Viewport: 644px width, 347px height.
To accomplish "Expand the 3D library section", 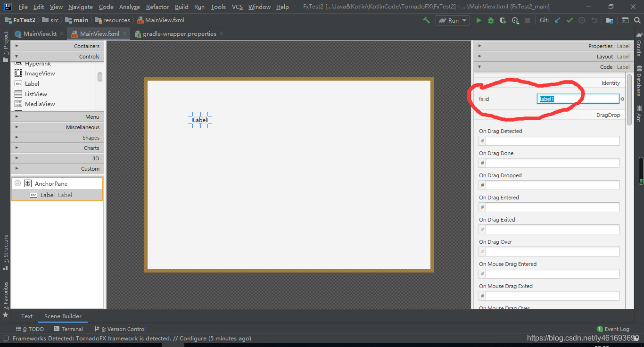I will (x=57, y=158).
